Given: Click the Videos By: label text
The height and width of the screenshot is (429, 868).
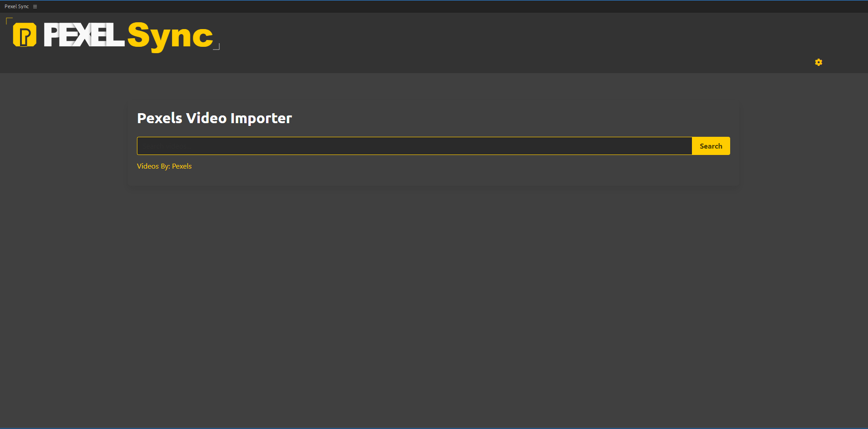Looking at the screenshot, I should point(153,166).
